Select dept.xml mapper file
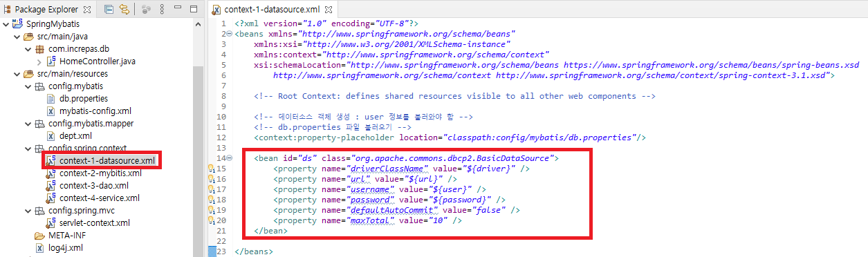Image resolution: width=868 pixels, height=257 pixels. (76, 135)
